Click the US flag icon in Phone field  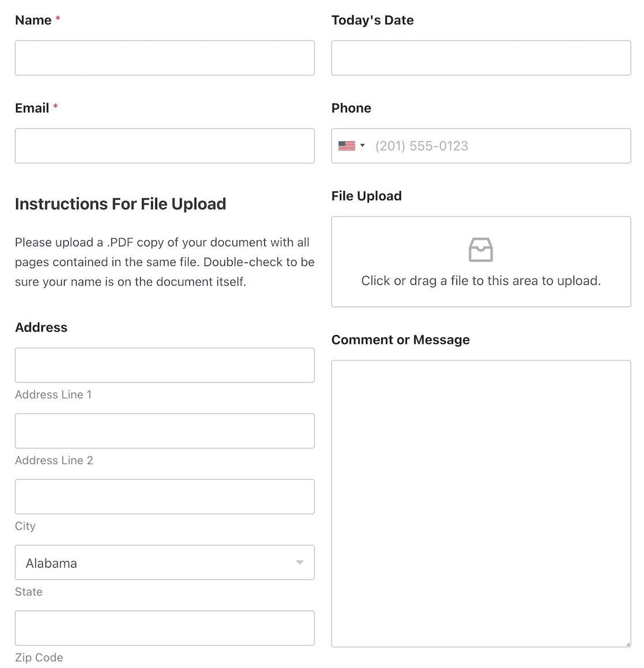(347, 146)
